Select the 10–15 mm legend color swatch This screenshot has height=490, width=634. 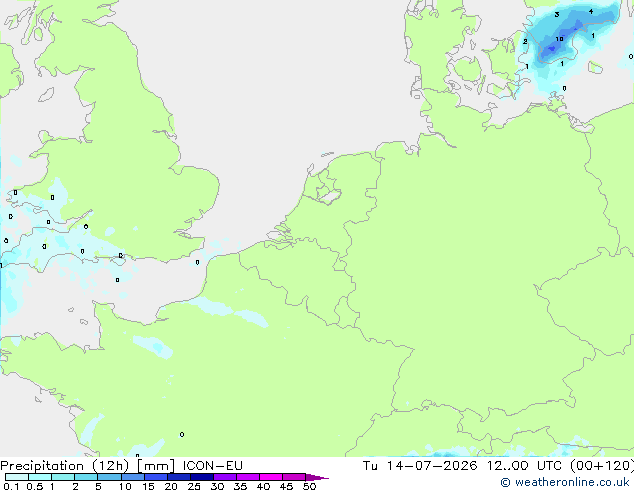(x=132, y=477)
